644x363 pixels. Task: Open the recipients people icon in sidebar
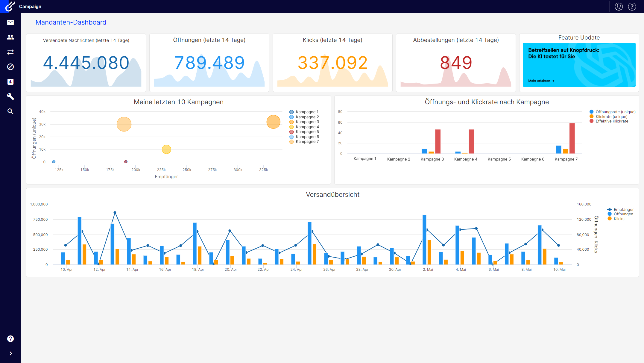10,37
